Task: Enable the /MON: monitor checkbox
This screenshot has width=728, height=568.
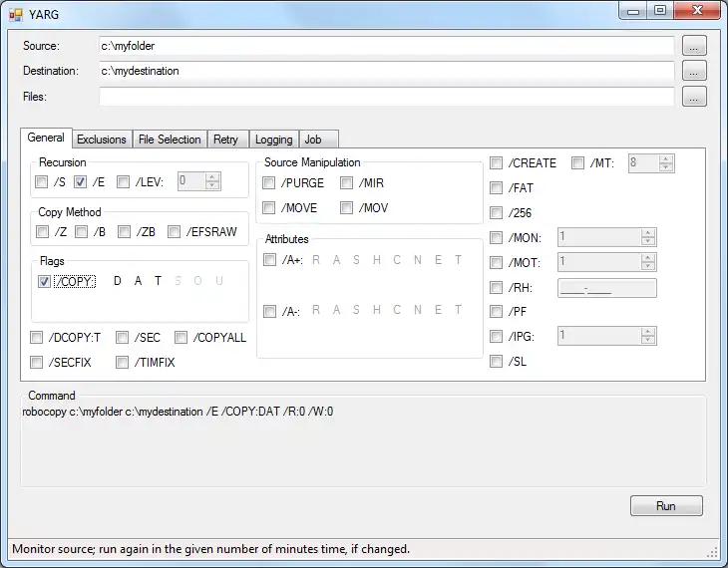Action: pyautogui.click(x=497, y=237)
